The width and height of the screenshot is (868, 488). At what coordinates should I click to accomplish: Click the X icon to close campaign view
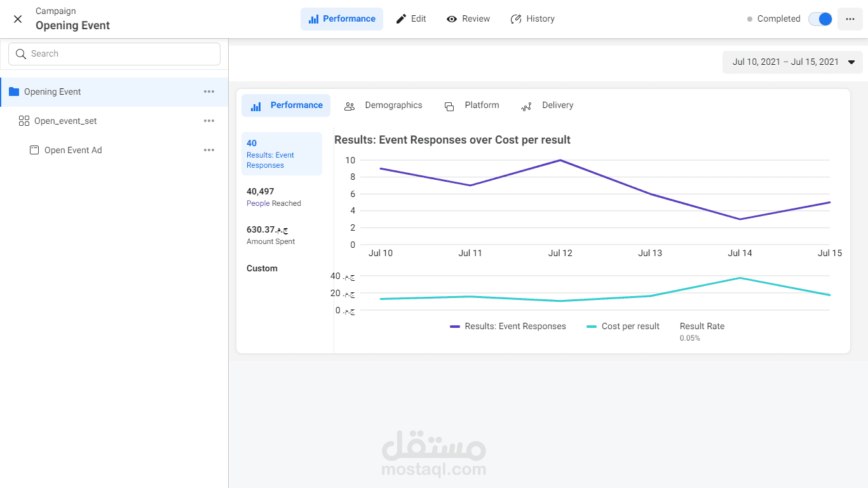click(x=18, y=19)
